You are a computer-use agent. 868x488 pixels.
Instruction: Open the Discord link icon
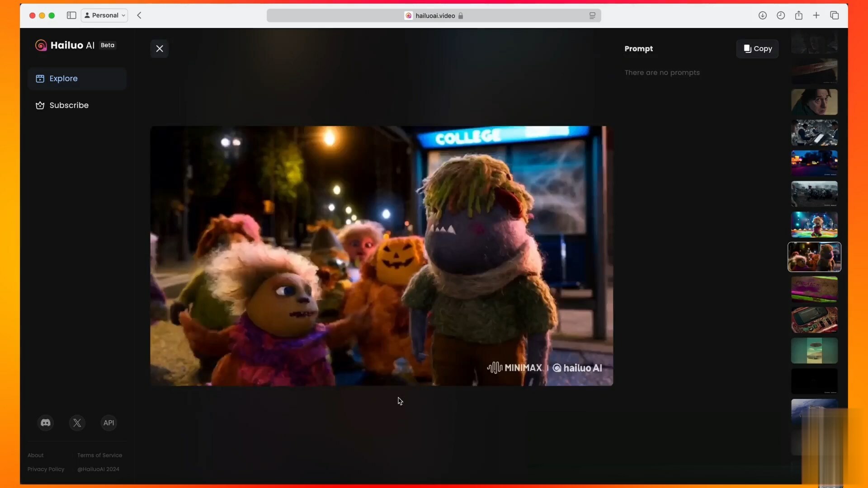[46, 423]
